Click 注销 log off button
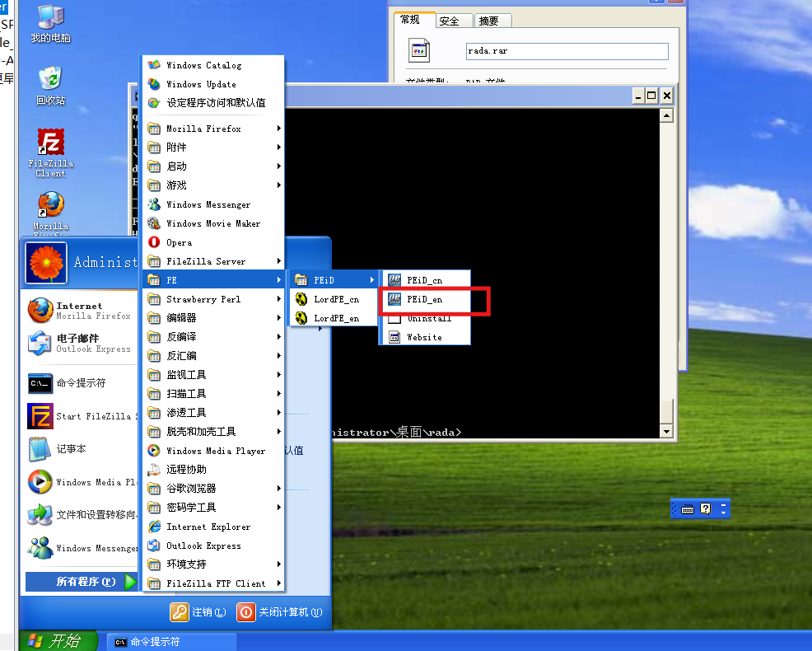Screen dimensions: 812x651 point(198,612)
